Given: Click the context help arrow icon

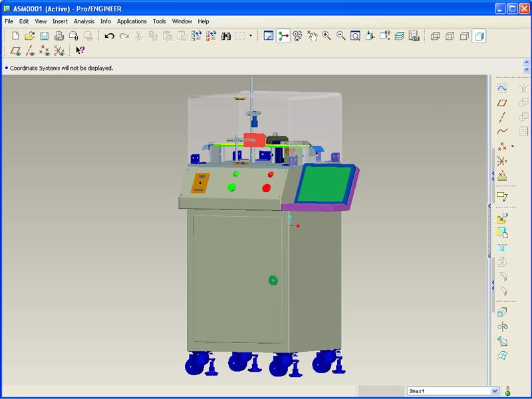Looking at the screenshot, I should click(x=80, y=51).
